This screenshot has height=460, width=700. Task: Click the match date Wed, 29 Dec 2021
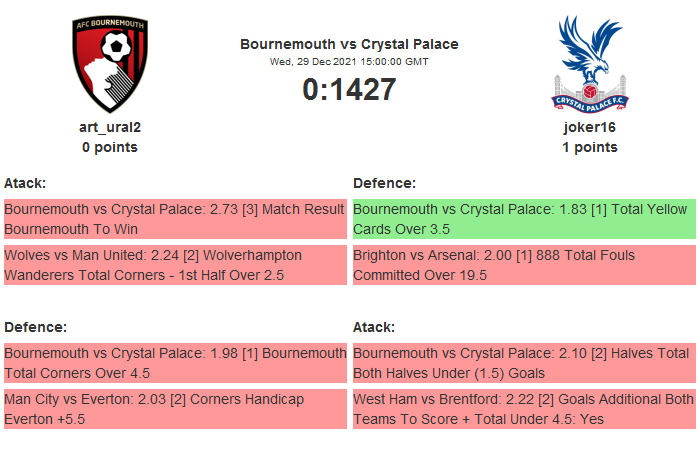(x=349, y=61)
